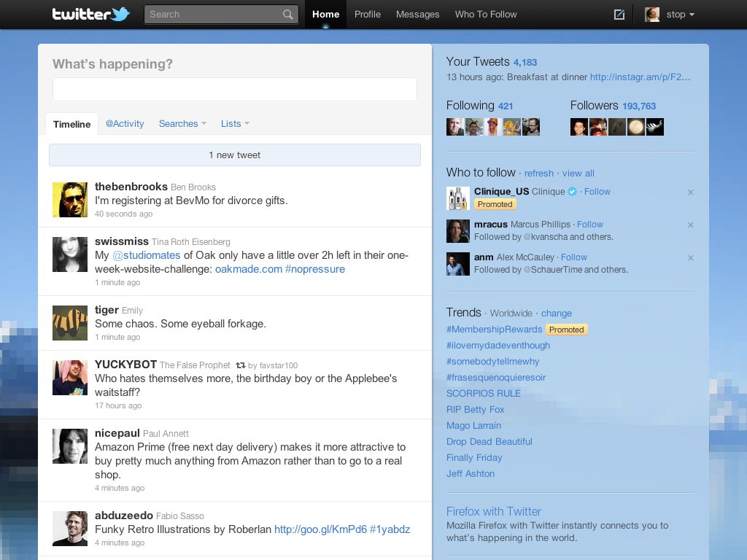Screen dimensions: 747x560
Task: Click the anm avatar in suggestions
Action: click(x=458, y=264)
